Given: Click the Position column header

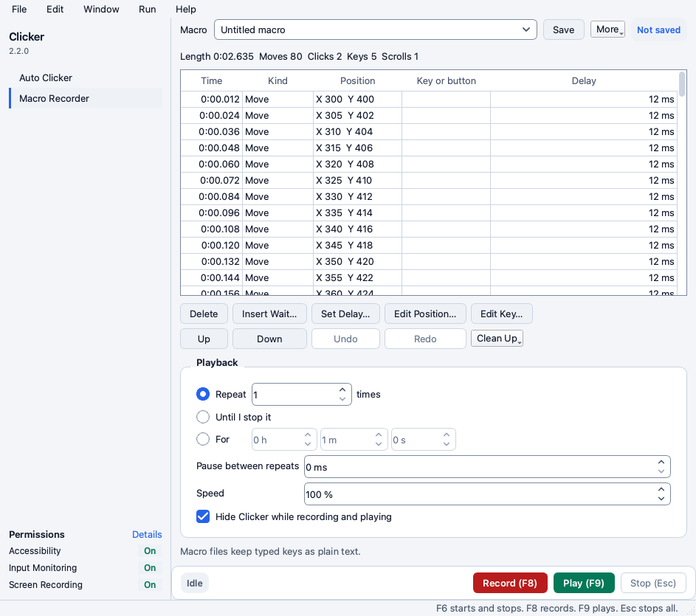Looking at the screenshot, I should pyautogui.click(x=358, y=80).
